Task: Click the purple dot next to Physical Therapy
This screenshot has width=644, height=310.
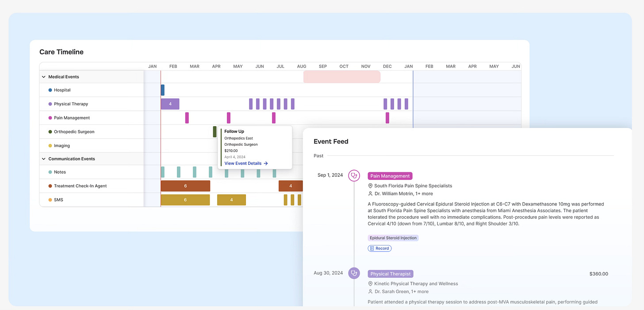Action: [x=50, y=104]
